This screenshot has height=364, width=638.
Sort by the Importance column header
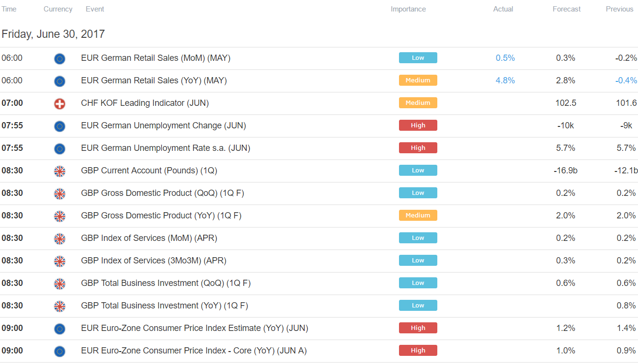pyautogui.click(x=408, y=9)
